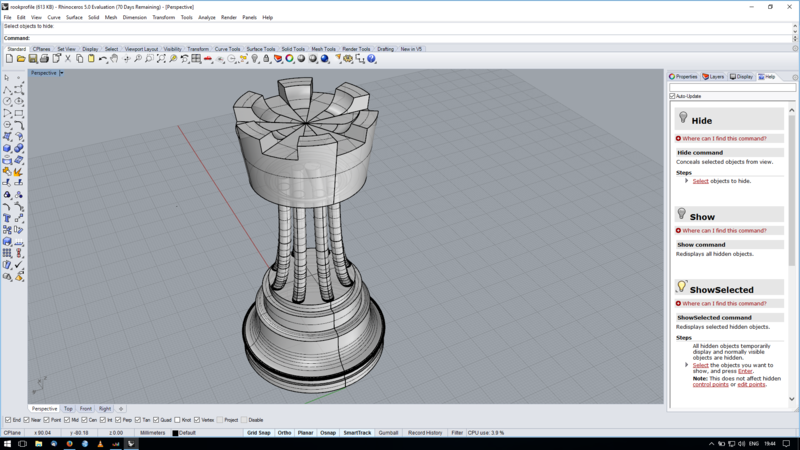Select the pointer arrow tool
This screenshot has width=800, height=450.
coord(7,78)
